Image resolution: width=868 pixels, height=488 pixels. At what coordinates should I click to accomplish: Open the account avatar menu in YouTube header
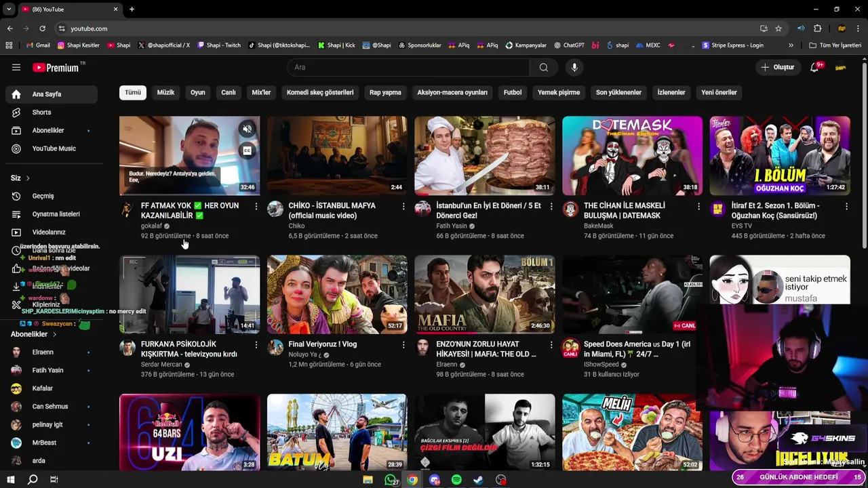(841, 67)
